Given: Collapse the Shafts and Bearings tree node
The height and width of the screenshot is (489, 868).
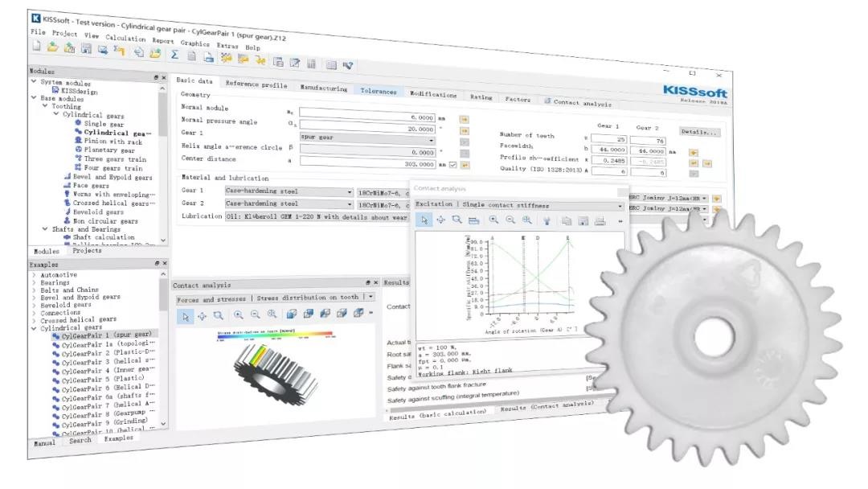Looking at the screenshot, I should (x=45, y=228).
